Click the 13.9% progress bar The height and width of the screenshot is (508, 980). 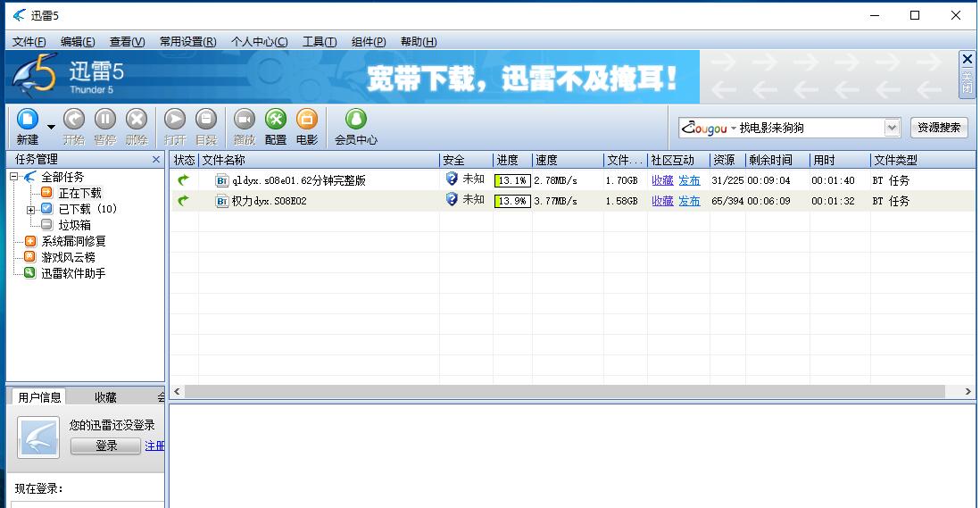[x=512, y=201]
